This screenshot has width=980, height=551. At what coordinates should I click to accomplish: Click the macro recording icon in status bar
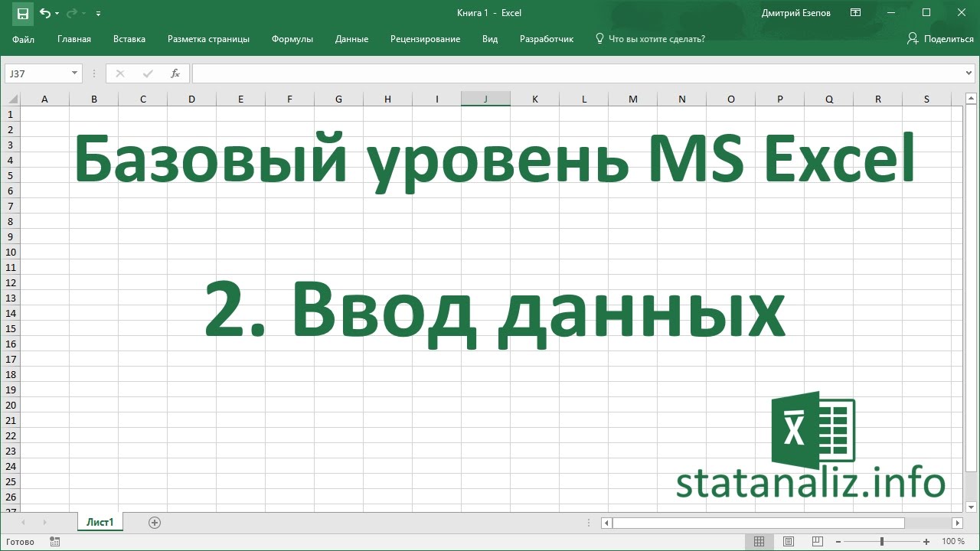pyautogui.click(x=54, y=542)
